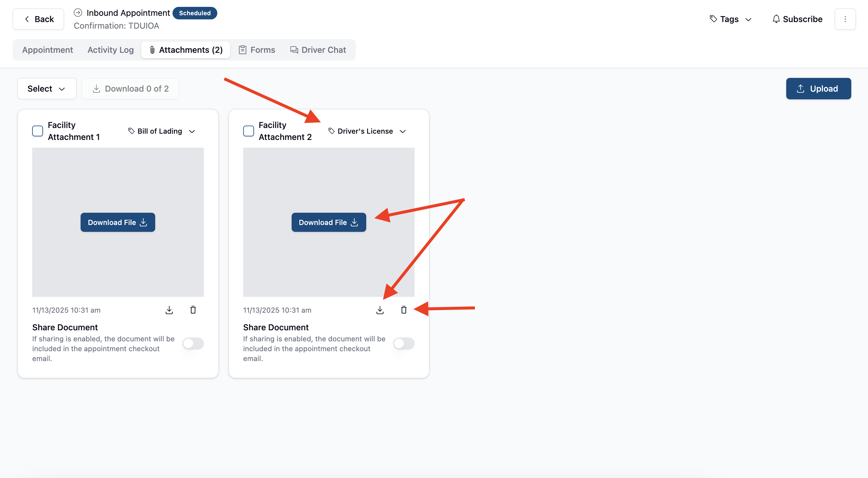Click the Confirmation: TDUIOA text
Screen dimensions: 868x478
pos(116,26)
